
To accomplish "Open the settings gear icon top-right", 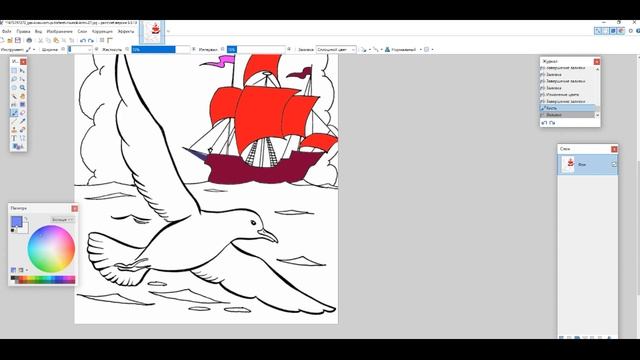I will [631, 31].
